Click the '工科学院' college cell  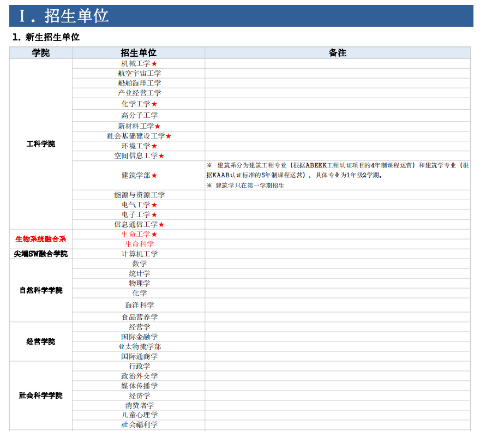click(x=41, y=144)
